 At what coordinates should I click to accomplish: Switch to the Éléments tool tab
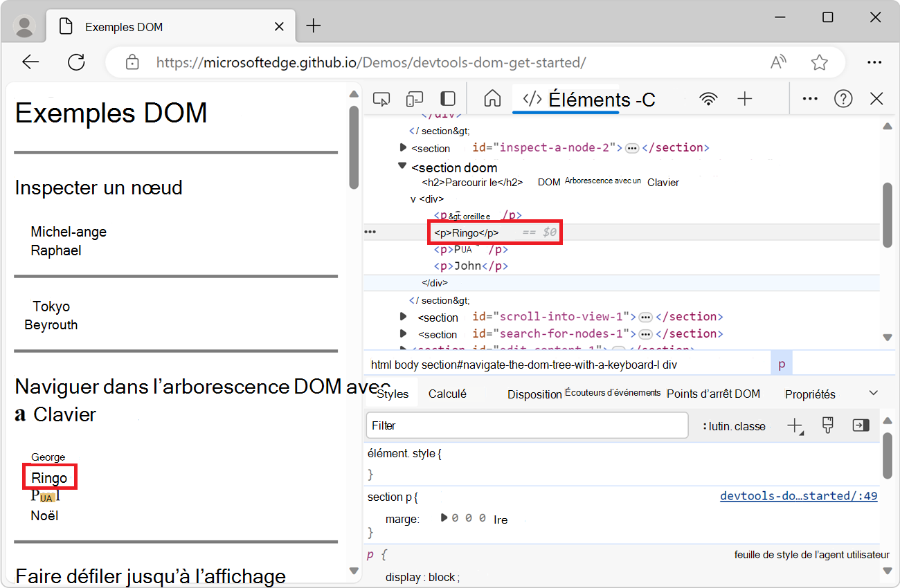coord(589,100)
